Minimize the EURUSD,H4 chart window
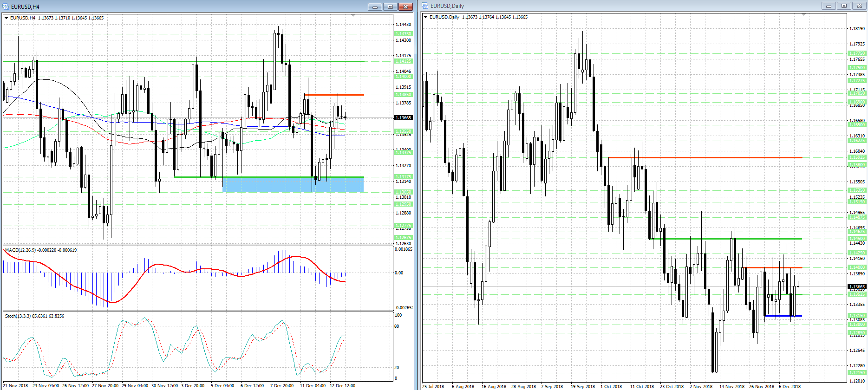 pyautogui.click(x=375, y=6)
